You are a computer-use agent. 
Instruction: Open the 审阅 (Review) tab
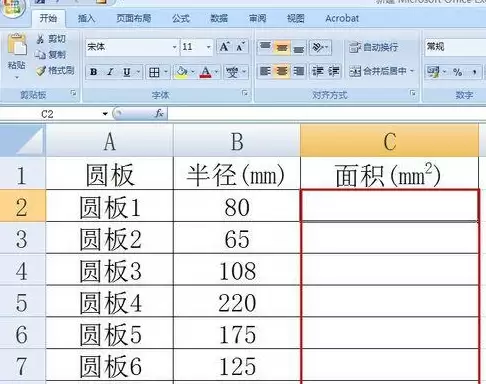click(x=257, y=18)
